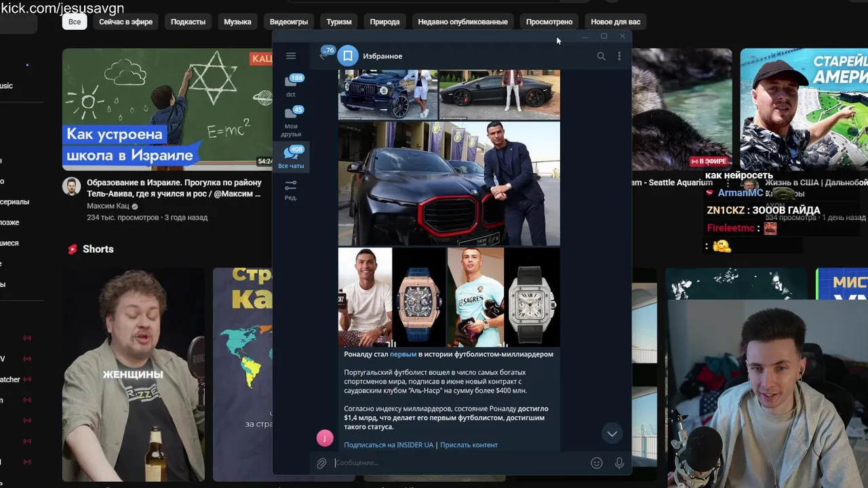Open emoji picker in Telegram
Viewport: 868px width, 488px height.
pyautogui.click(x=597, y=463)
